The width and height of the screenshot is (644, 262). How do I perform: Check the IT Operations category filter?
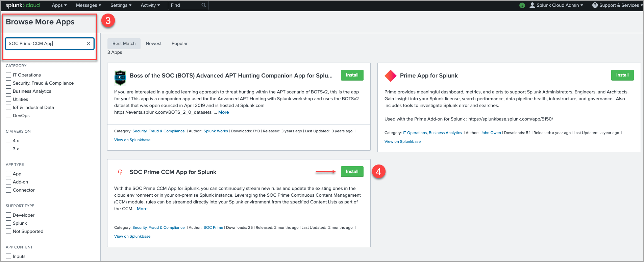pos(8,75)
